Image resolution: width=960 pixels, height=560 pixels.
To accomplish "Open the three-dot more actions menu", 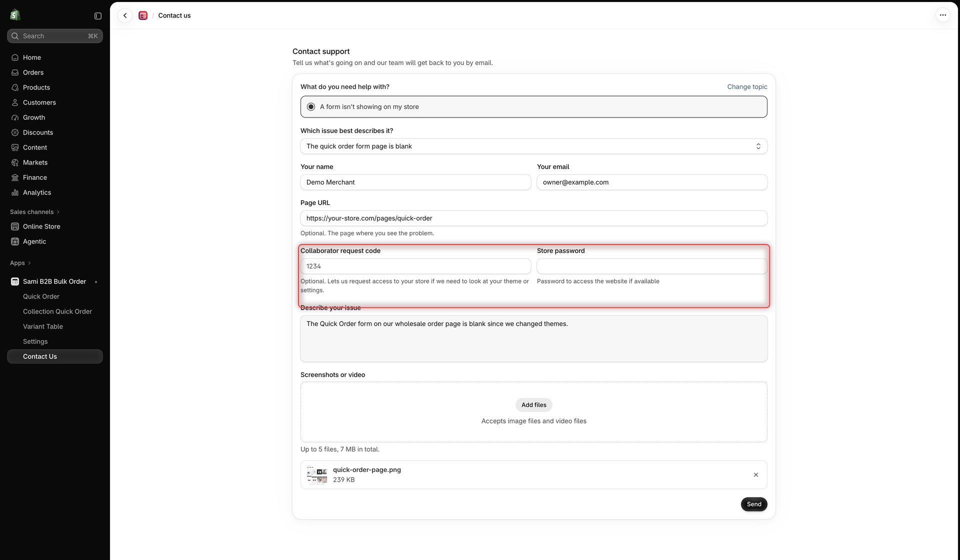I will click(x=942, y=15).
